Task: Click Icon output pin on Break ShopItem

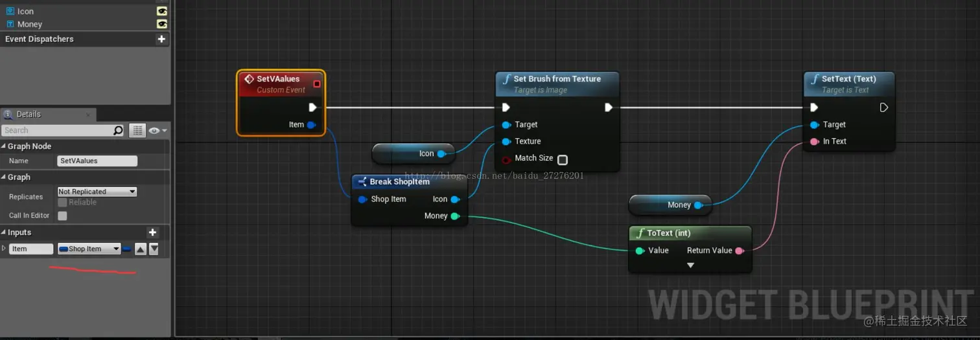Action: click(x=455, y=199)
